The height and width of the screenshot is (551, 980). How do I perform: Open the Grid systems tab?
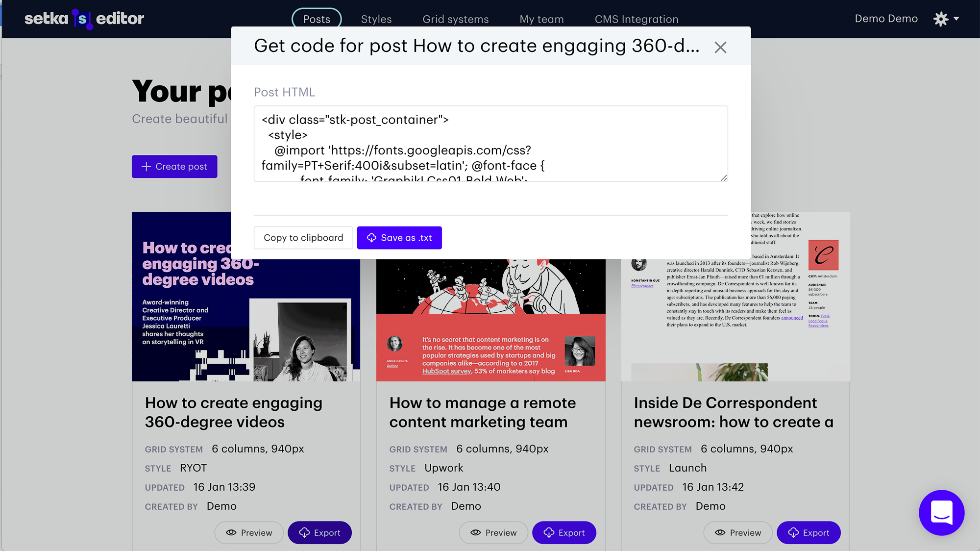click(x=456, y=19)
